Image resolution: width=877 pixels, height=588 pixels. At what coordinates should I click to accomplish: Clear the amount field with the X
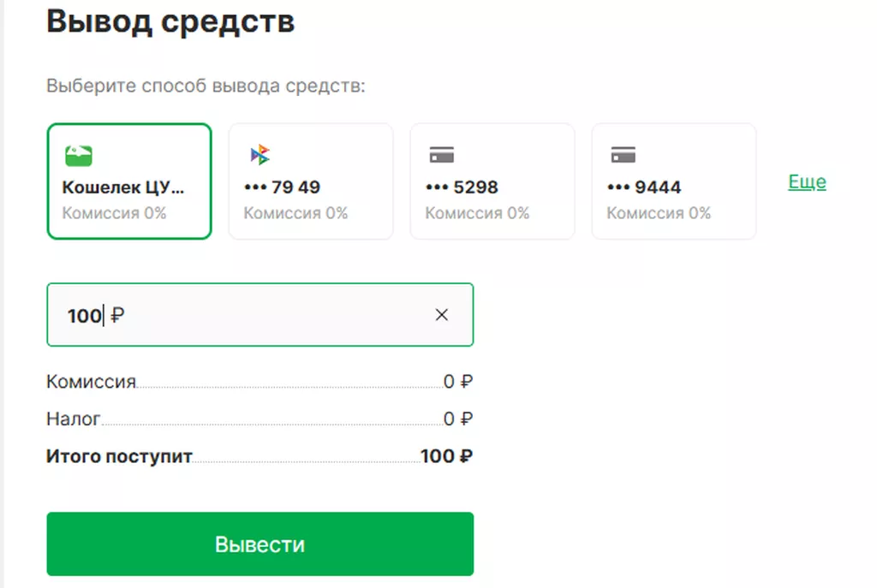click(x=441, y=315)
